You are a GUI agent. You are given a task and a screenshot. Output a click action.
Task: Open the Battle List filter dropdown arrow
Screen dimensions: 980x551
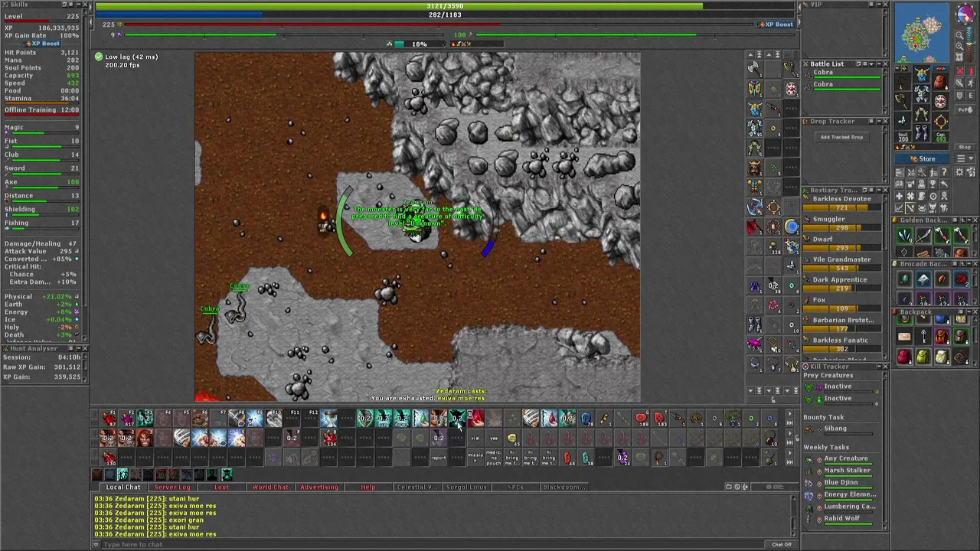tap(871, 64)
